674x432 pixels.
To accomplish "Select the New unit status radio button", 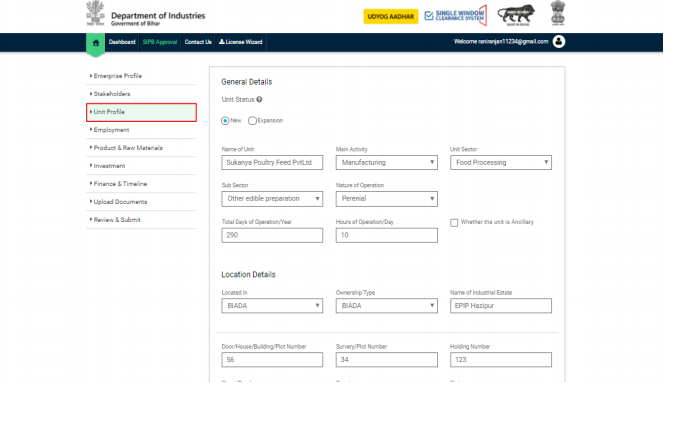I will 225,120.
